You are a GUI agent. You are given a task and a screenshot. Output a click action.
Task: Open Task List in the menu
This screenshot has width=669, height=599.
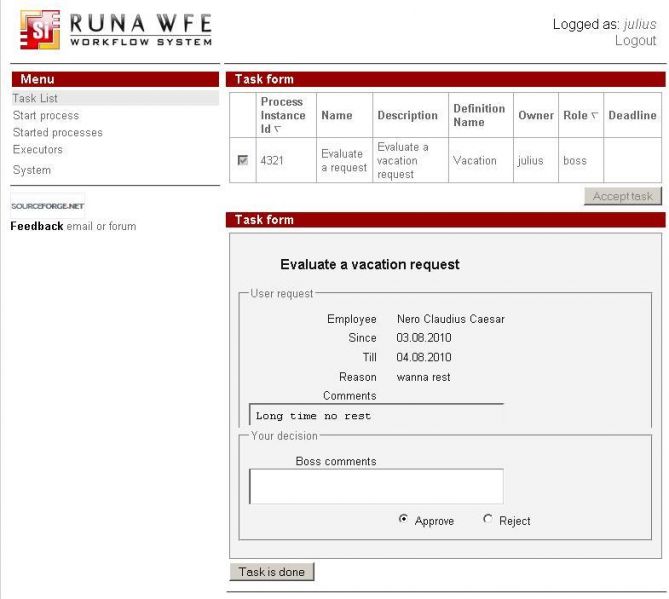point(35,98)
